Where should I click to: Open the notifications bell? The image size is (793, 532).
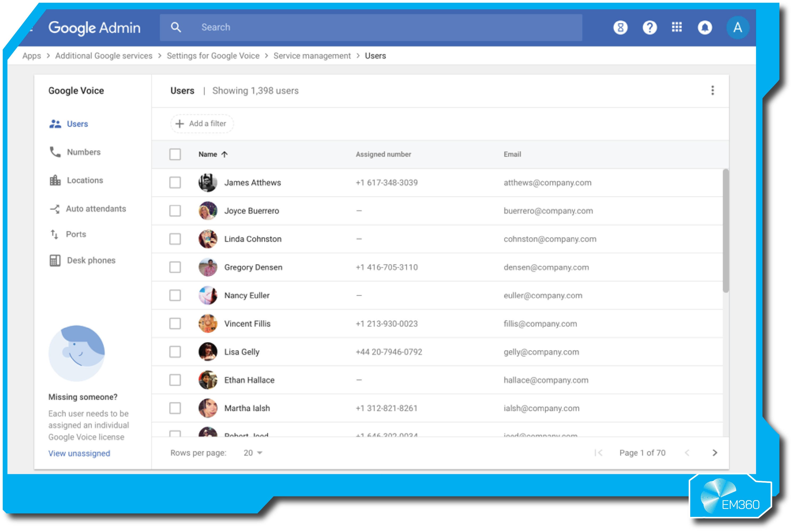tap(705, 28)
